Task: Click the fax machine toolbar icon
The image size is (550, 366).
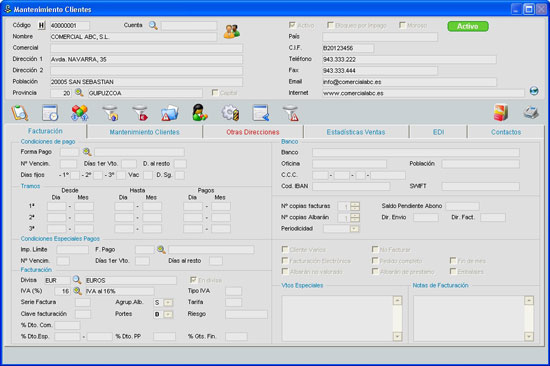Action: (x=531, y=113)
